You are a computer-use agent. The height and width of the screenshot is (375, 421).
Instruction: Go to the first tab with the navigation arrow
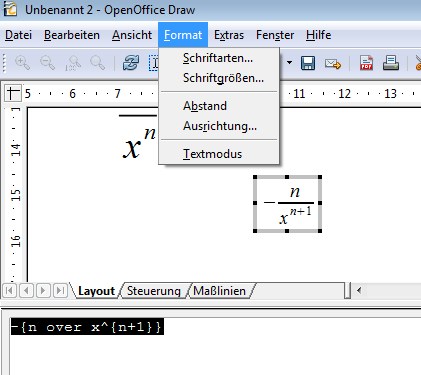pos(9,291)
